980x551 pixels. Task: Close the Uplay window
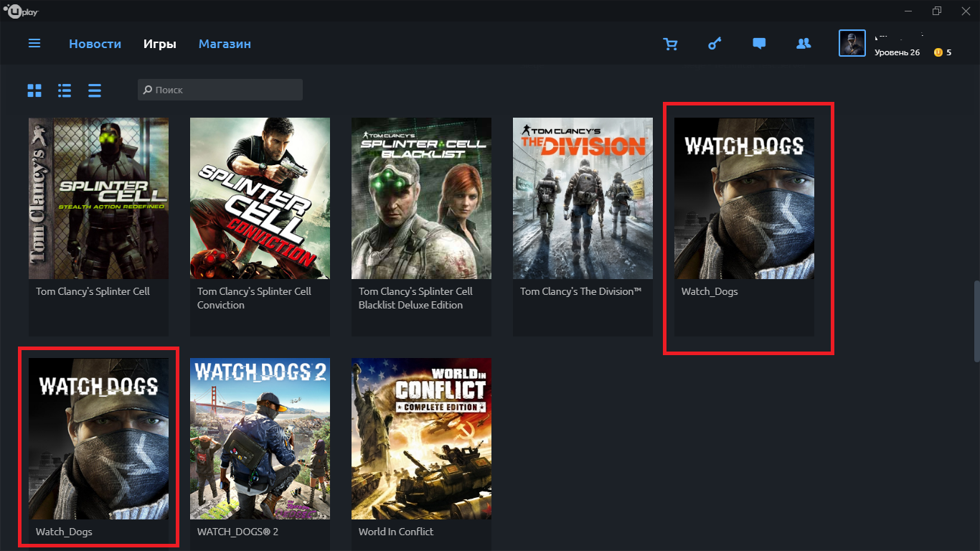[966, 11]
